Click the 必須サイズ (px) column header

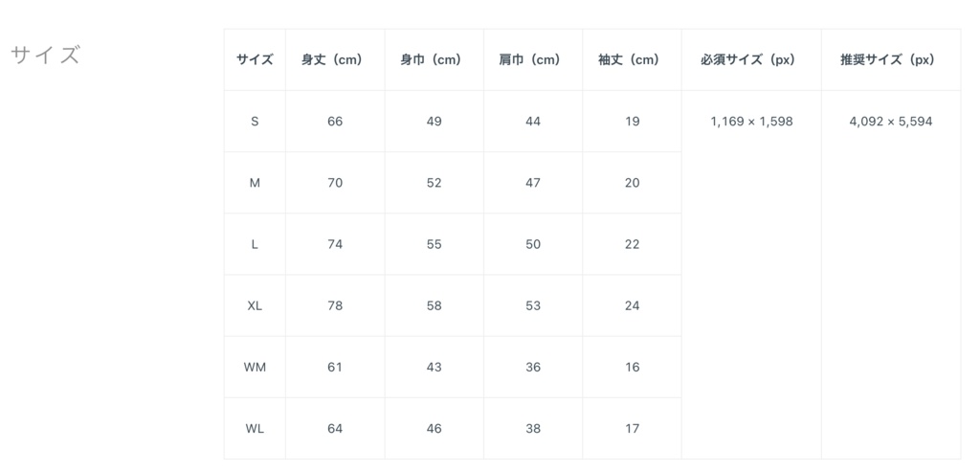point(747,59)
